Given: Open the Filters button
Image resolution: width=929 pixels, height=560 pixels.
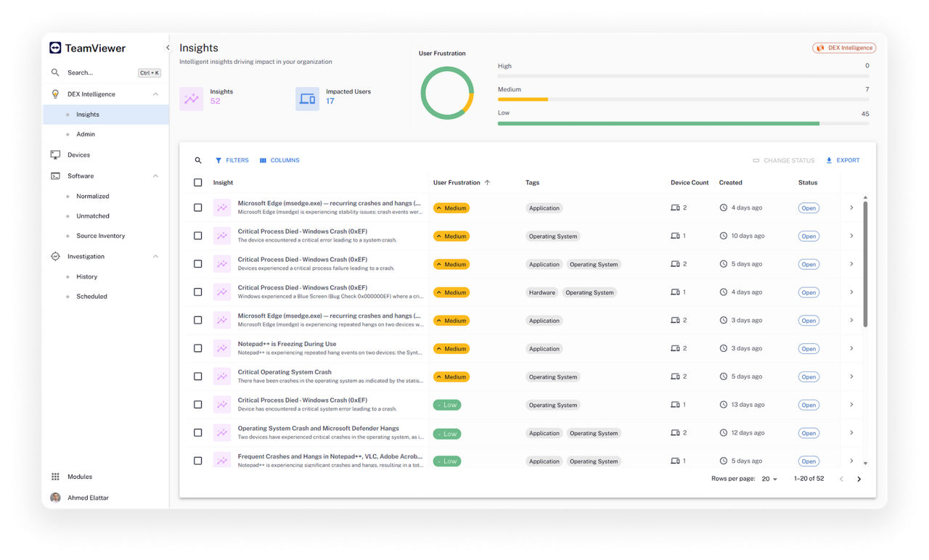Looking at the screenshot, I should (232, 160).
